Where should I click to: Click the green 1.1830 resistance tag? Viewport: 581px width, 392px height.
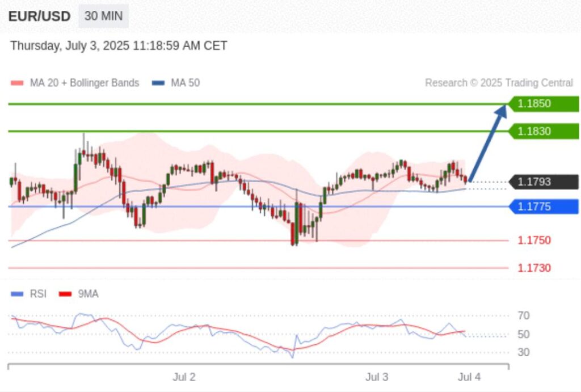point(544,131)
